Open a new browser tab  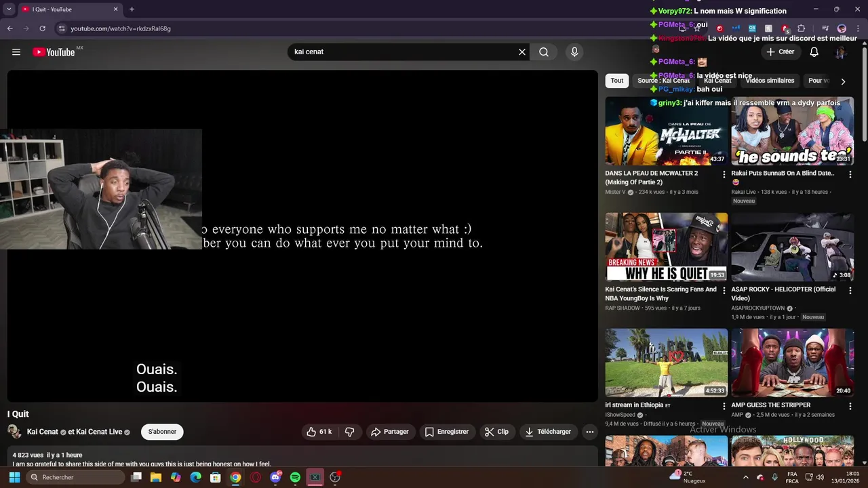tap(132, 9)
